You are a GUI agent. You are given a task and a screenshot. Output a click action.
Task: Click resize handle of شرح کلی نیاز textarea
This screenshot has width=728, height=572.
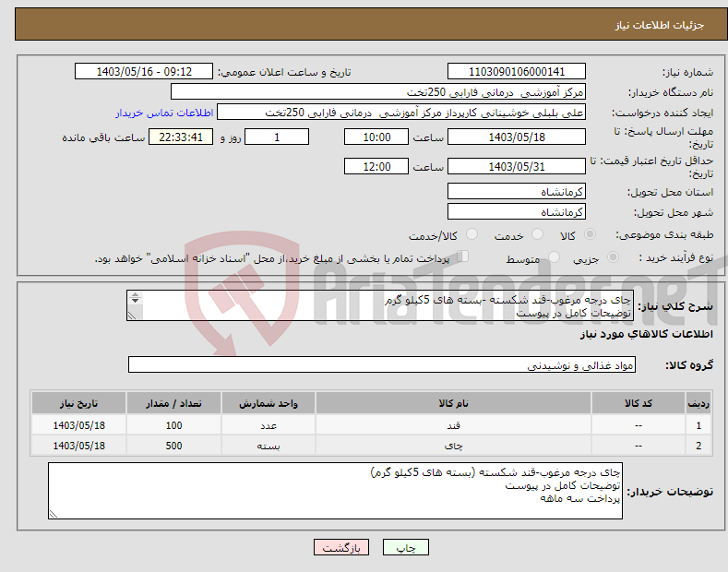(132, 316)
